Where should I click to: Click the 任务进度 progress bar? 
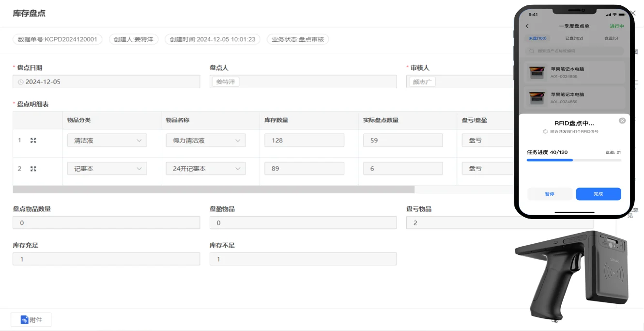pos(574,160)
